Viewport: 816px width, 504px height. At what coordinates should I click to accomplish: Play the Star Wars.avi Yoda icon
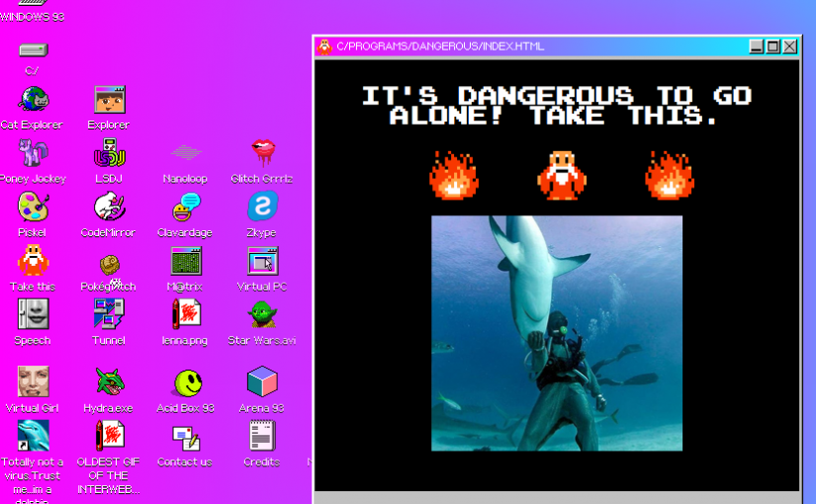[263, 315]
